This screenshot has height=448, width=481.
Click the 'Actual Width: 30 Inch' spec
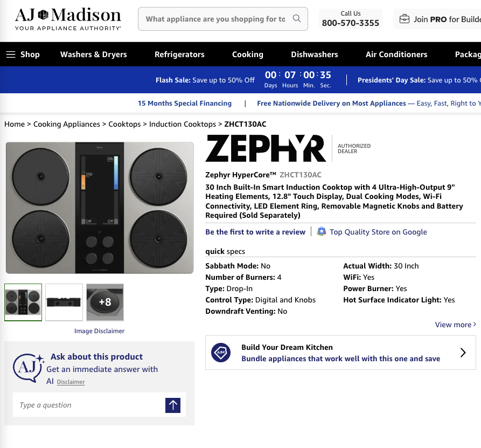pyautogui.click(x=381, y=266)
